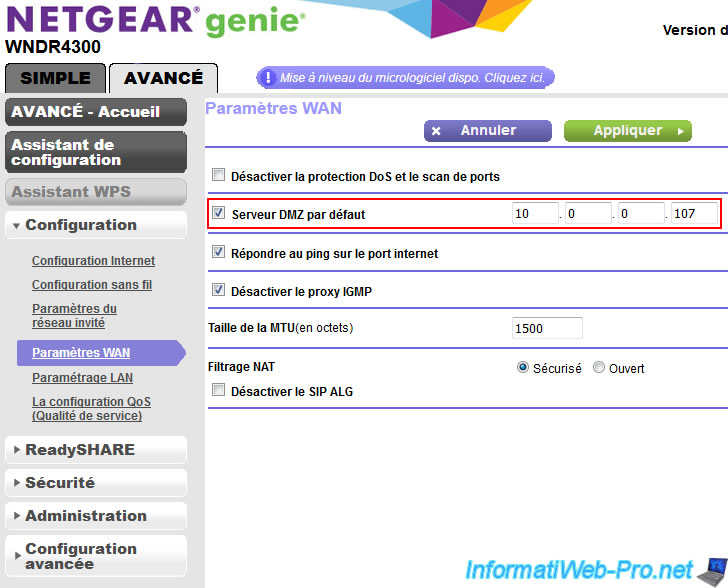
Task: Expand the Sécurité section
Action: [x=96, y=483]
